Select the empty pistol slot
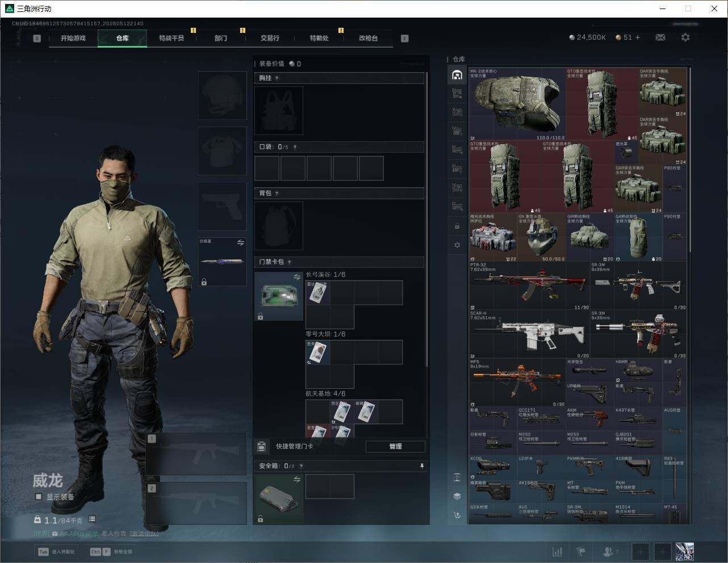The width and height of the screenshot is (728, 563). (x=223, y=206)
